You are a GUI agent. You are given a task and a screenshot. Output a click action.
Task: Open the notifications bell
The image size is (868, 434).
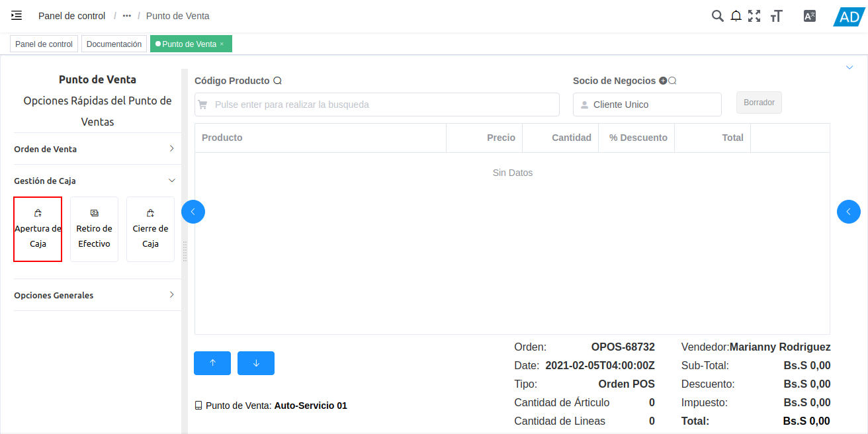pyautogui.click(x=736, y=15)
